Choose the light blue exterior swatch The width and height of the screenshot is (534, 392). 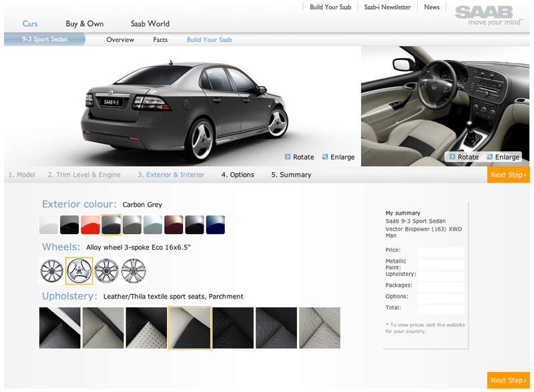click(x=153, y=225)
